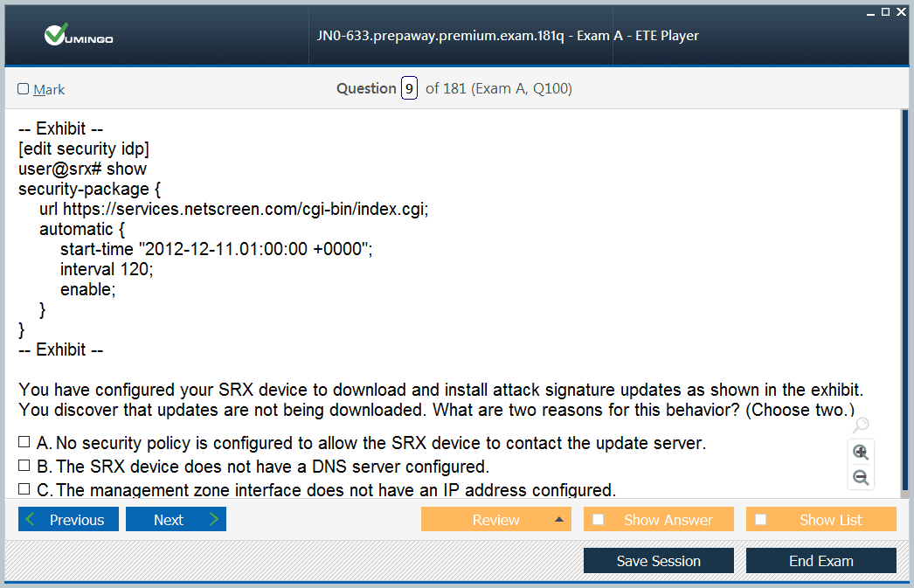Toggle the Mark question checkbox
Image resolution: width=914 pixels, height=588 pixels.
point(24,89)
